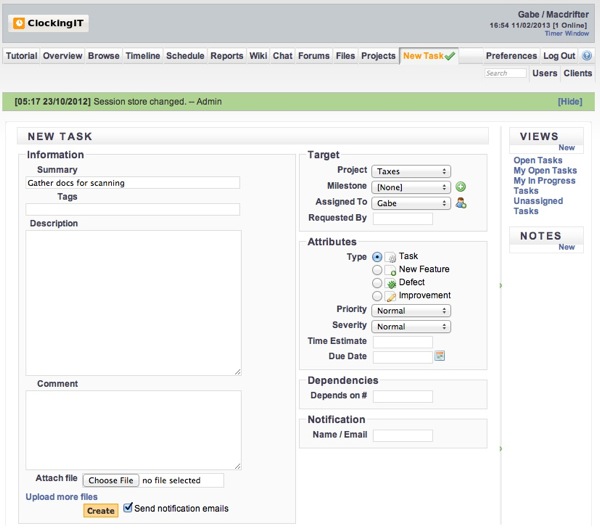Click the user icon beside Assigned To

click(461, 203)
